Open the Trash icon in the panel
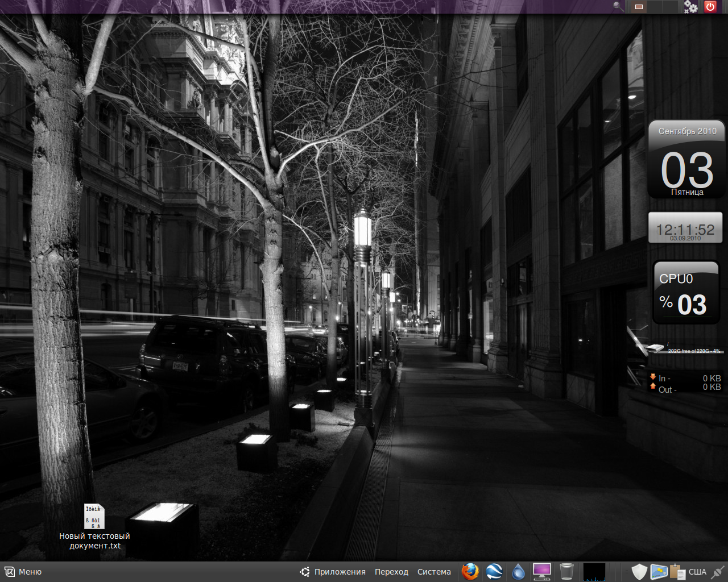The height and width of the screenshot is (582, 728). coord(566,571)
